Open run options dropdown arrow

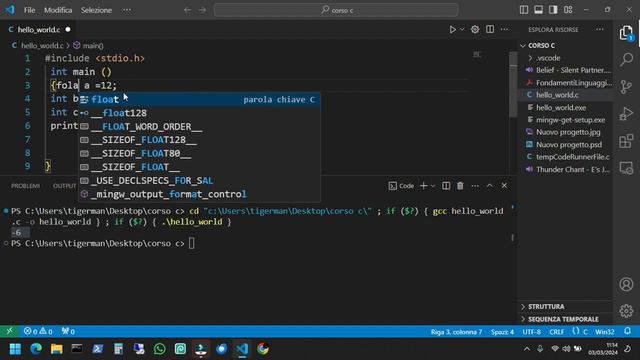point(462,29)
